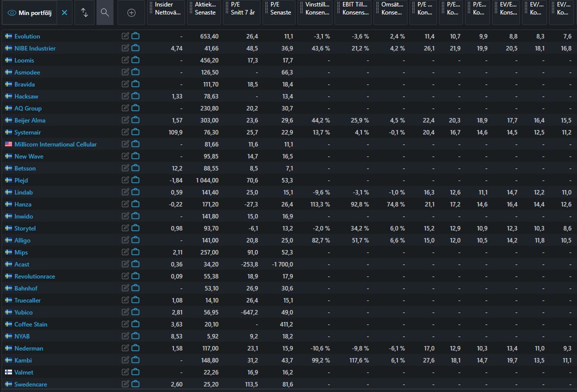Edit note for Asmodee row

[x=125, y=72]
